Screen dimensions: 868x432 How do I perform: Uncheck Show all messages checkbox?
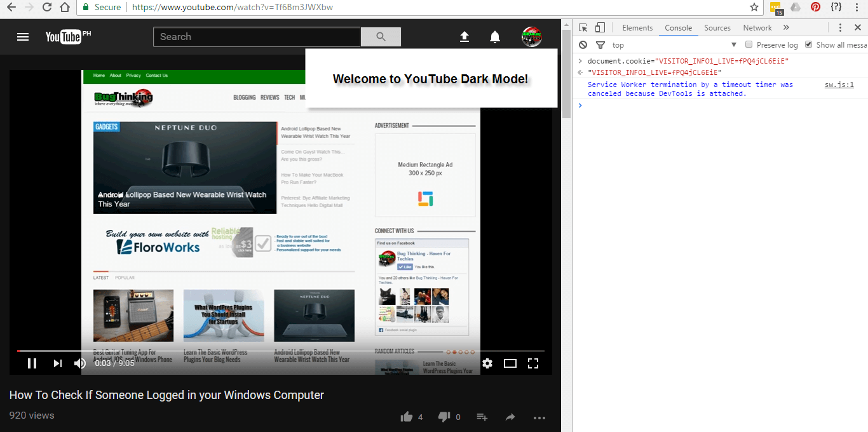(808, 44)
